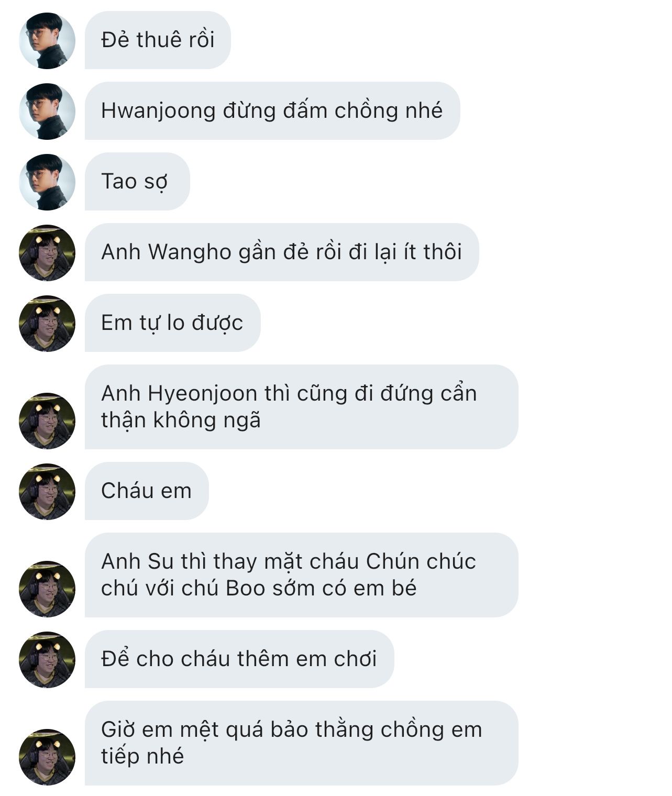Select "Để cho cháu thêm em chơi" bubble

pos(239,659)
